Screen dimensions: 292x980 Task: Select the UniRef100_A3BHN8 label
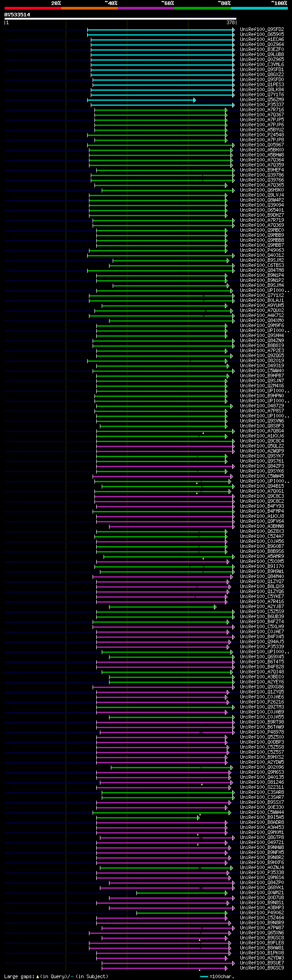pyautogui.click(x=262, y=526)
